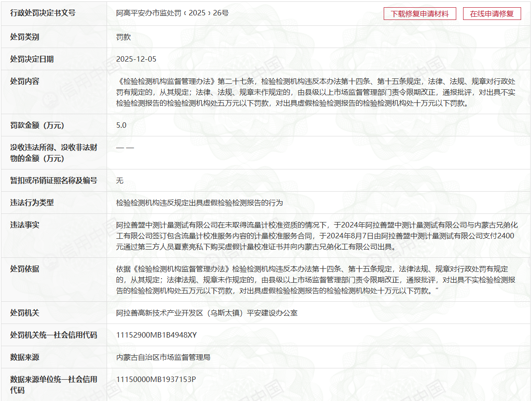Viewport: 532px width, 401px height.
Task: Click the 行政处罚决定书文号 row label
Action: tap(43, 13)
